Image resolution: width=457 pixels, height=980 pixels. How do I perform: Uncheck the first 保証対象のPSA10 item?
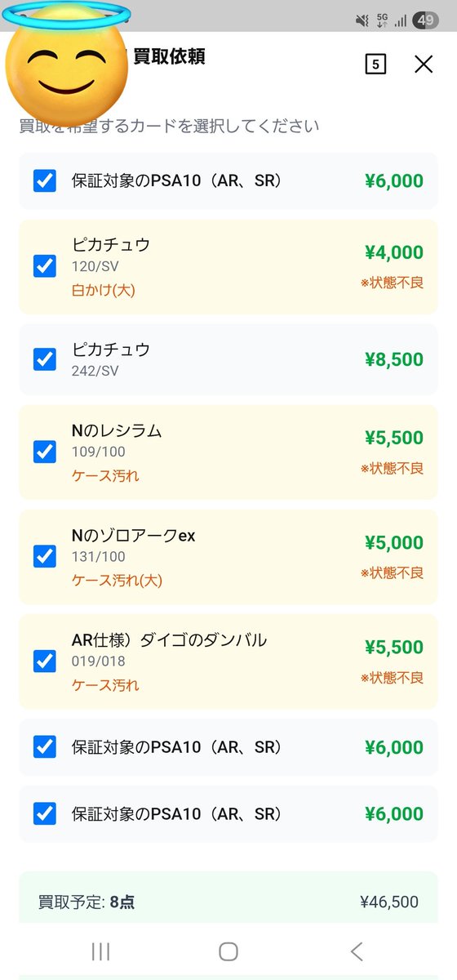(x=45, y=180)
